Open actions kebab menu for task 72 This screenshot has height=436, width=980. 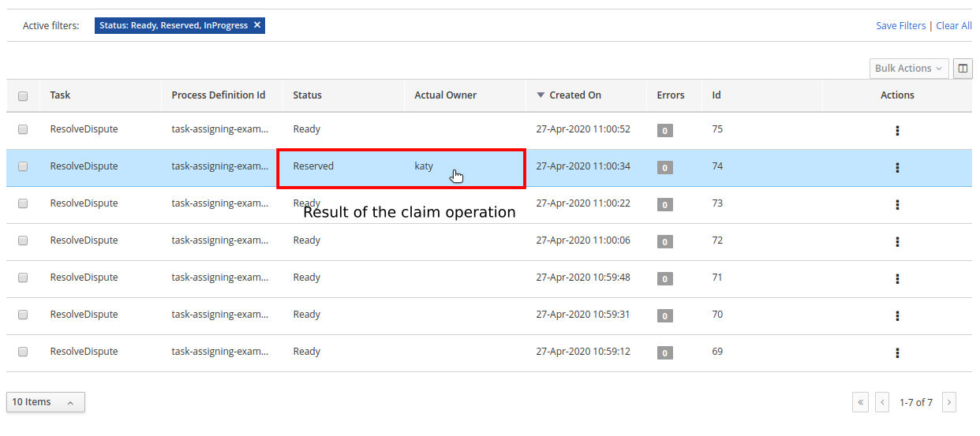(x=897, y=242)
